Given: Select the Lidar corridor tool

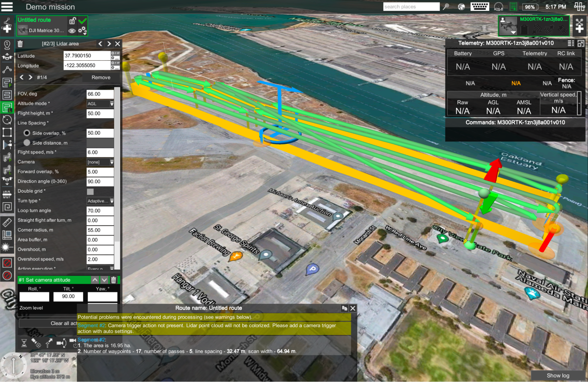Looking at the screenshot, I should [x=7, y=170].
